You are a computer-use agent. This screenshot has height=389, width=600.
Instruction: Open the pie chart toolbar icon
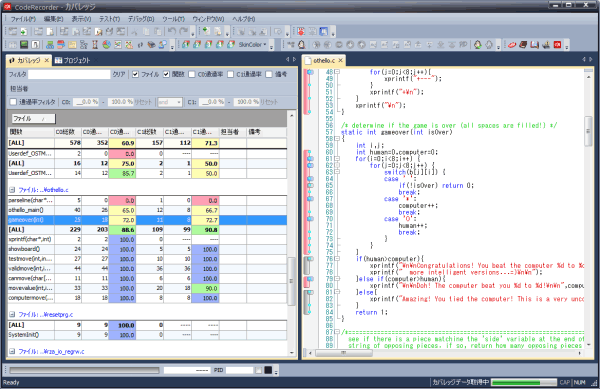(106, 45)
